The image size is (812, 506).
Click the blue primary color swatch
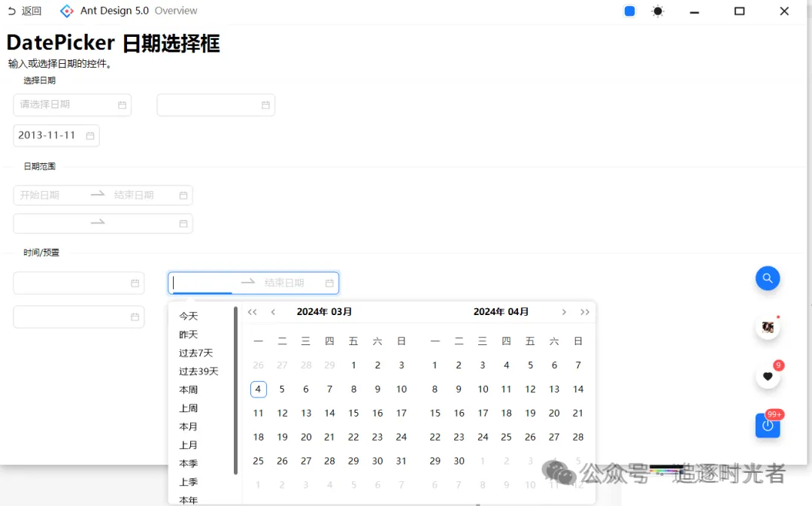click(x=629, y=11)
